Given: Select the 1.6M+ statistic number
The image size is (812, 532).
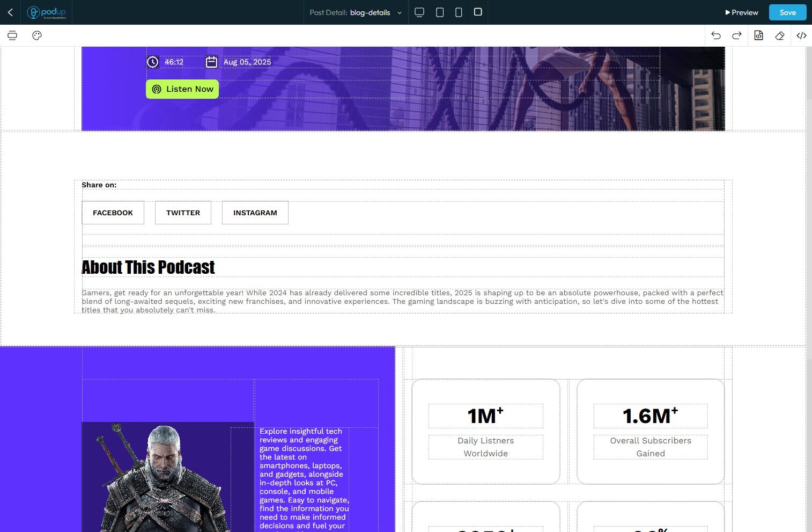Looking at the screenshot, I should pyautogui.click(x=651, y=416).
